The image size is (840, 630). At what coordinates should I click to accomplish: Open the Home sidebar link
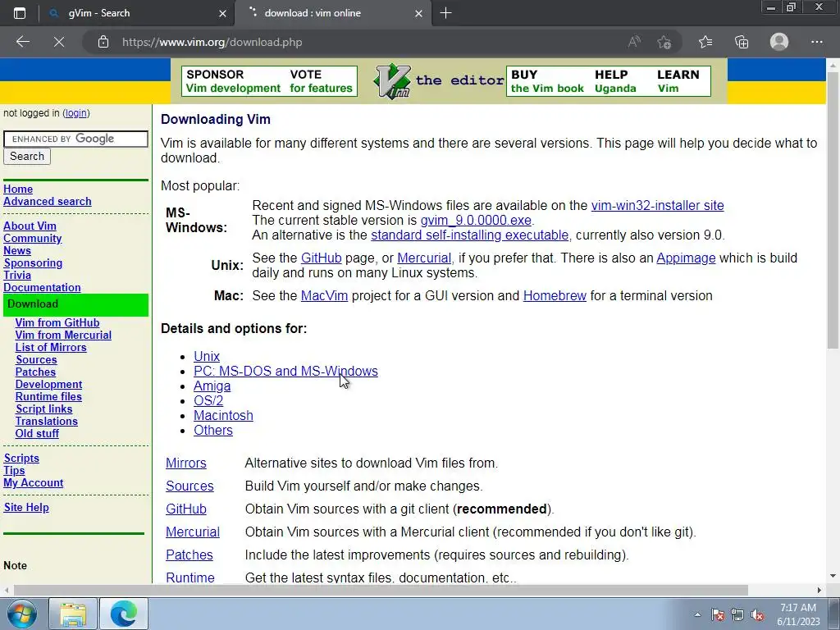coord(18,189)
